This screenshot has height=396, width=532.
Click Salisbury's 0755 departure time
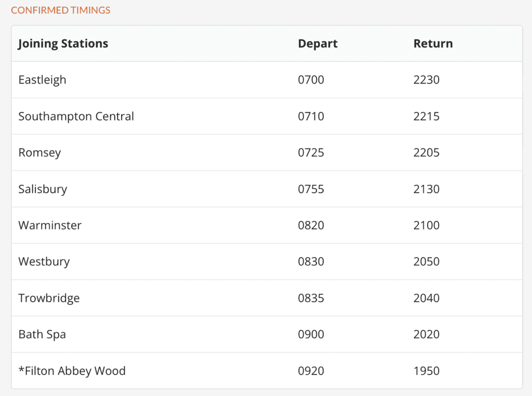(x=311, y=189)
